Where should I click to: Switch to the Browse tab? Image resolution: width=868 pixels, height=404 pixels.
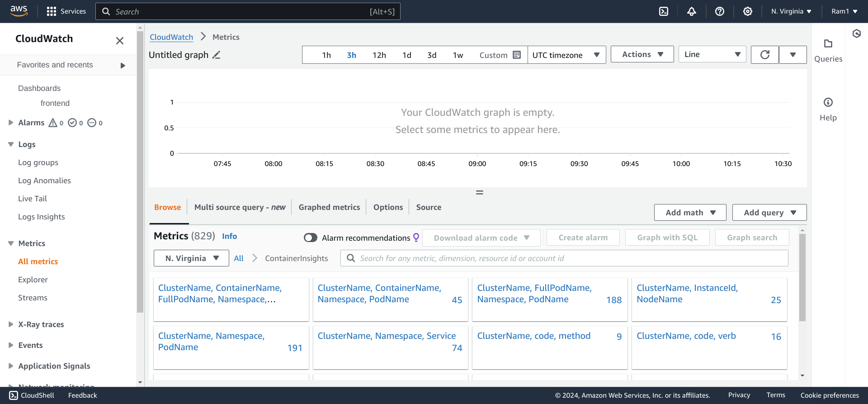pos(168,207)
